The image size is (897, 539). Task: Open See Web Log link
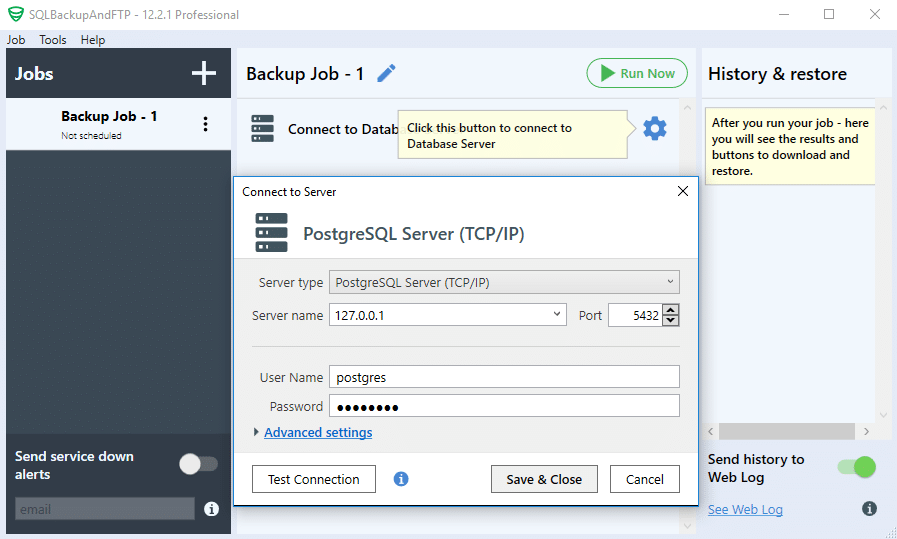[x=745, y=509]
